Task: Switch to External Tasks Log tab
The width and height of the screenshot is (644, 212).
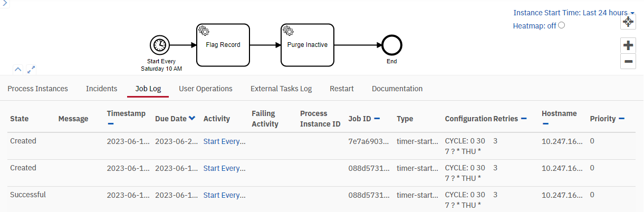Action: tap(281, 89)
